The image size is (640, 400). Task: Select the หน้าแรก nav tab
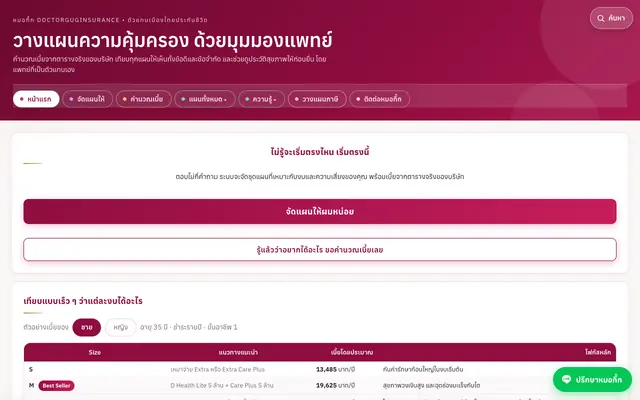pos(36,99)
